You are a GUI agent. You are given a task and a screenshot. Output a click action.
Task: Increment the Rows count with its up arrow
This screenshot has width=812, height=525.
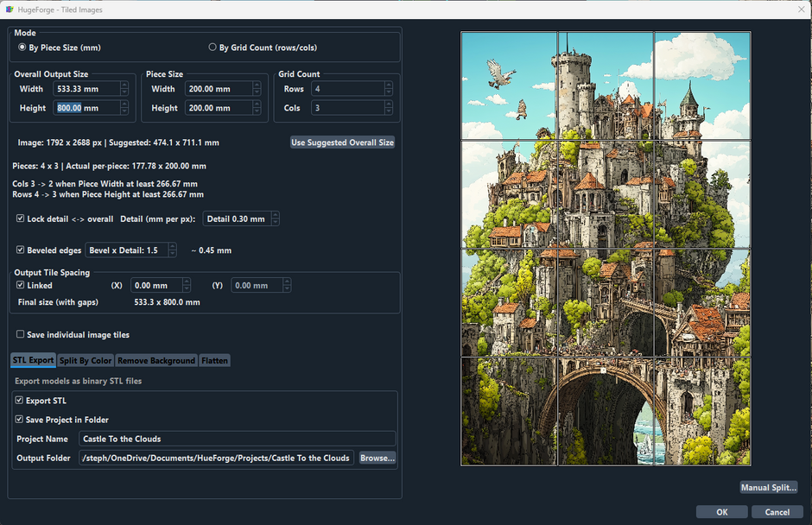[390, 85]
